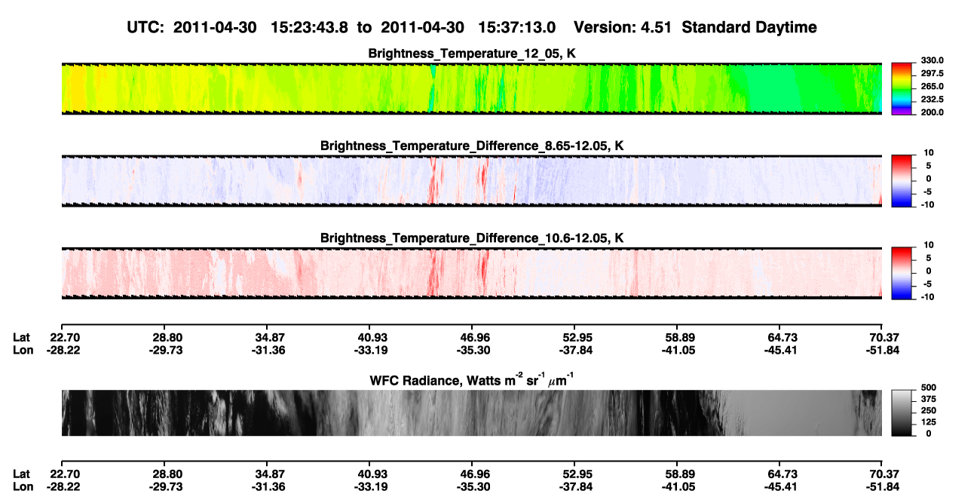Click the 'UTC:' label in the title
Image resolution: width=980 pixels, height=503 pixels.
[146, 27]
